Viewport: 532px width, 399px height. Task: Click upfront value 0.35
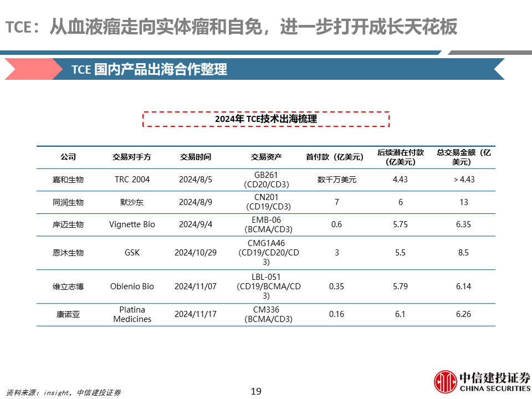coord(336,287)
